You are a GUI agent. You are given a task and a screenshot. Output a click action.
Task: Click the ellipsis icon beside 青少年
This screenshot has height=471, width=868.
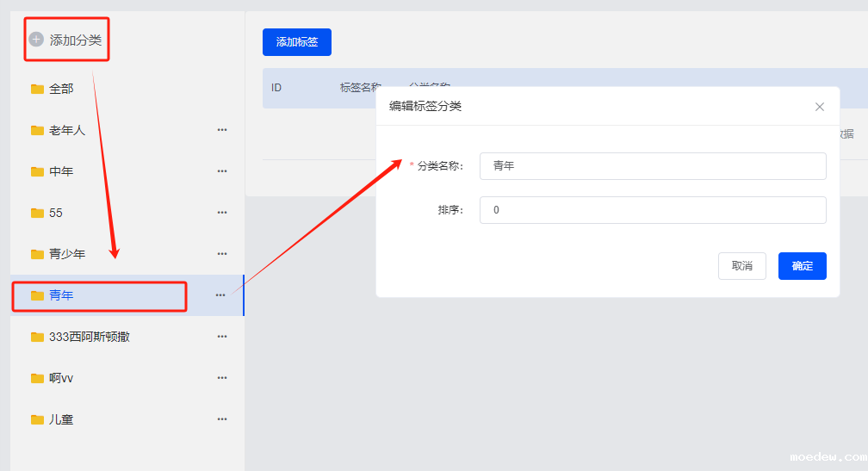222,254
